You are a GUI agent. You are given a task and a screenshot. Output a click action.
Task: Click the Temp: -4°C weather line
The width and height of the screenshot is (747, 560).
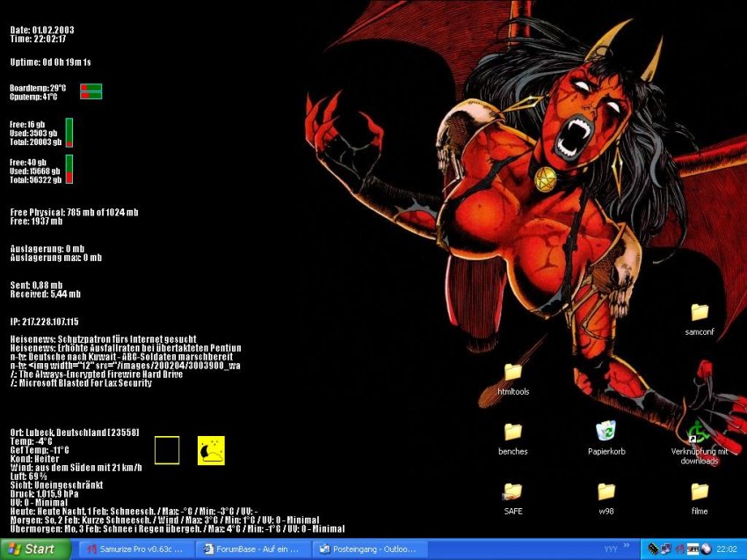click(31, 442)
